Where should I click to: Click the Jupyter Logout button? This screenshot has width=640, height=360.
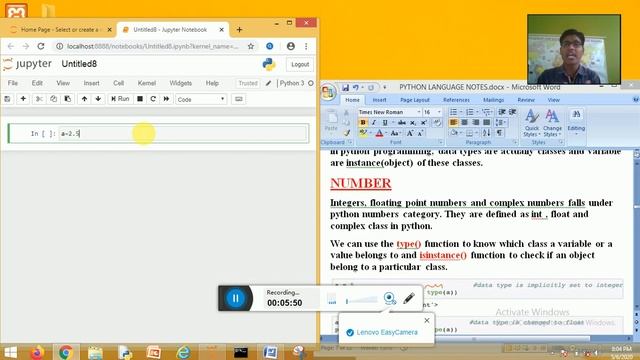[x=300, y=64]
